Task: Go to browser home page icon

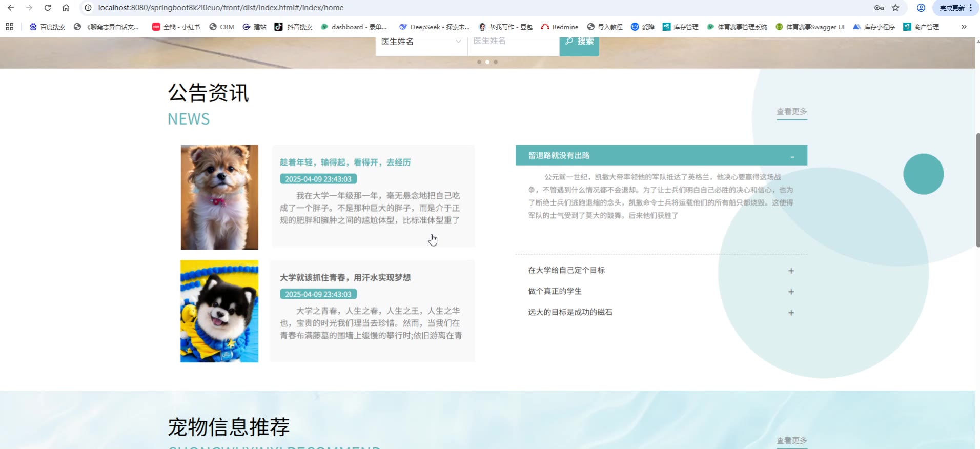Action: (66, 8)
